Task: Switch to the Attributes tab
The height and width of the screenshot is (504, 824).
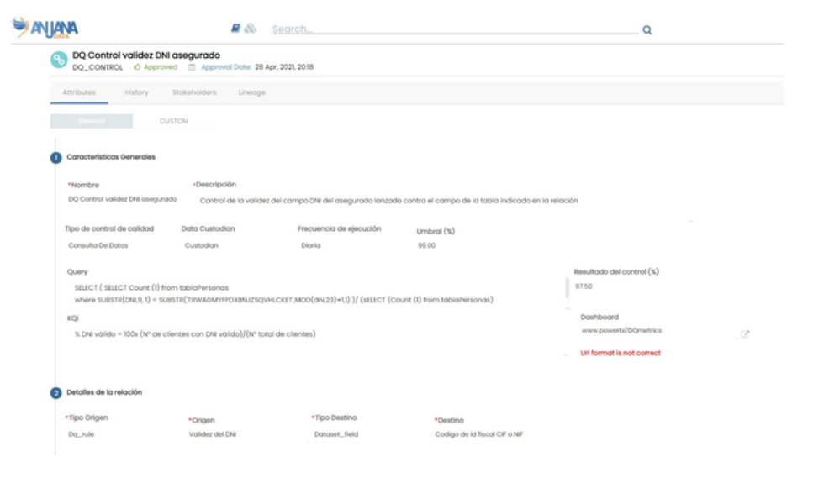Action: [x=79, y=92]
